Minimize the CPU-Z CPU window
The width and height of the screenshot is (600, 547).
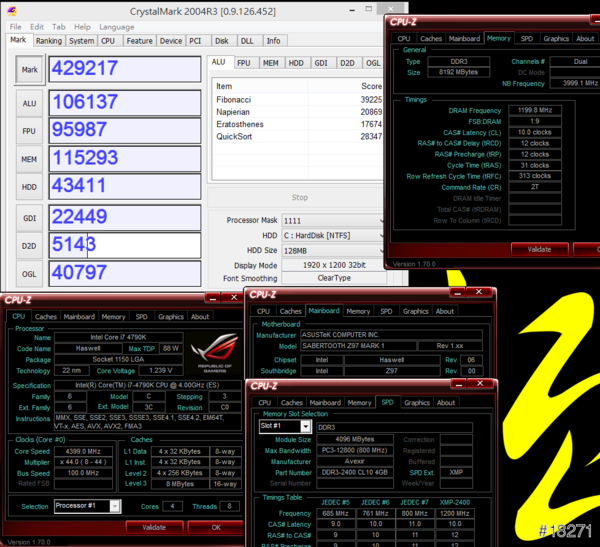tap(213, 298)
